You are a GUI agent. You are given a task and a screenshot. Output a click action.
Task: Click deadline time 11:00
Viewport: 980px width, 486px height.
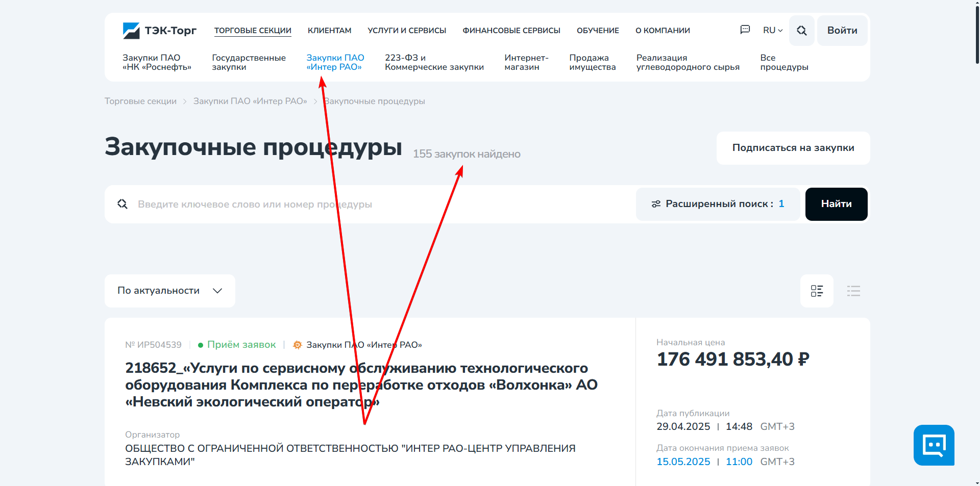[739, 462]
